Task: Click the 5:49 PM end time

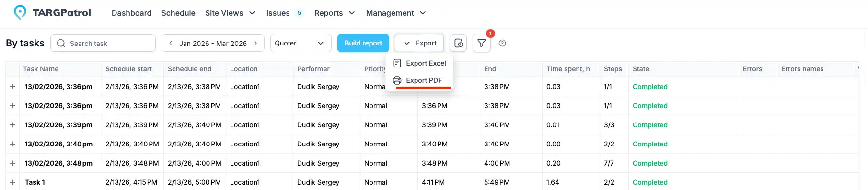Action: click(x=497, y=182)
